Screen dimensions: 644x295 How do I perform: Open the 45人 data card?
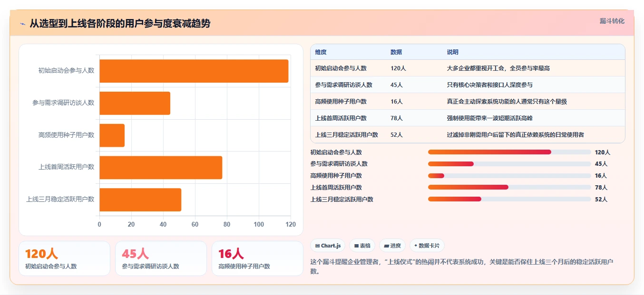[x=161, y=258]
